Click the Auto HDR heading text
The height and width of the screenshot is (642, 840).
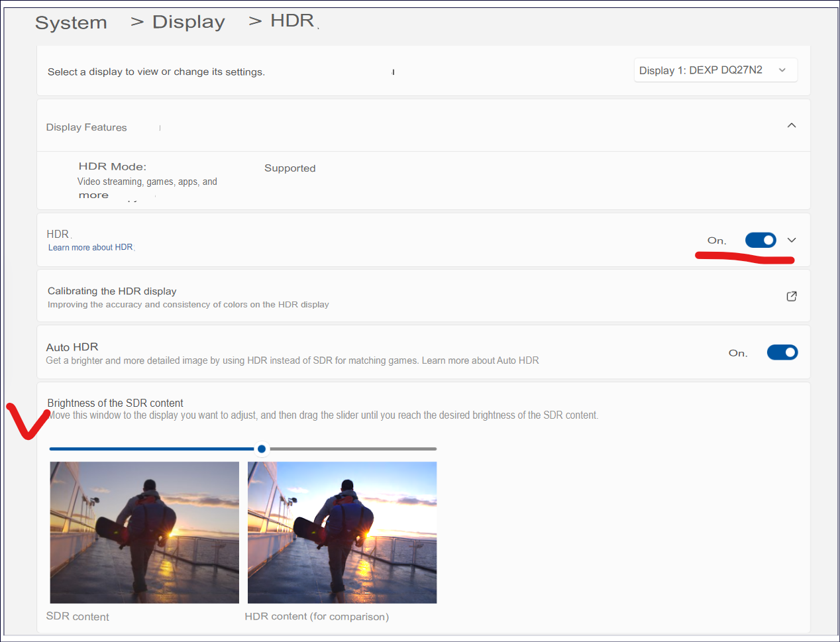pyautogui.click(x=72, y=347)
